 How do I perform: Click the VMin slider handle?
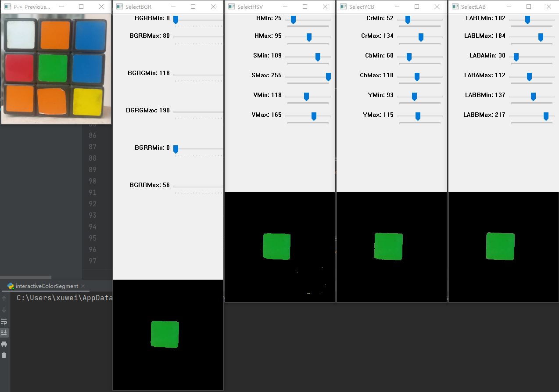tap(306, 97)
